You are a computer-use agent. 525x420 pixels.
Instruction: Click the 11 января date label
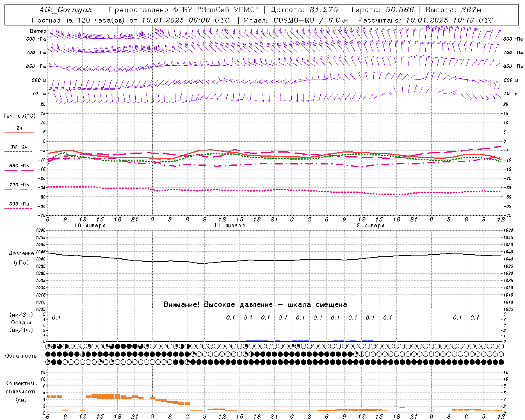click(x=229, y=226)
